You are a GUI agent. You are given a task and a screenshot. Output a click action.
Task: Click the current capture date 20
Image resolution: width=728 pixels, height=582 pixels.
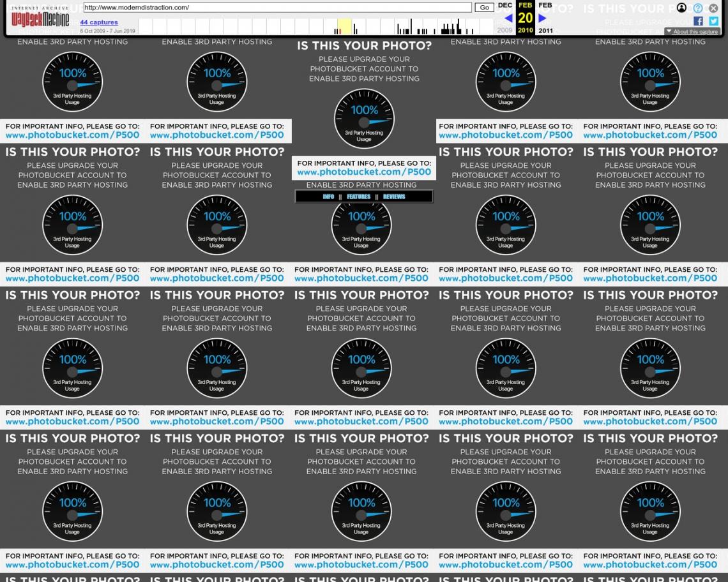tap(525, 18)
